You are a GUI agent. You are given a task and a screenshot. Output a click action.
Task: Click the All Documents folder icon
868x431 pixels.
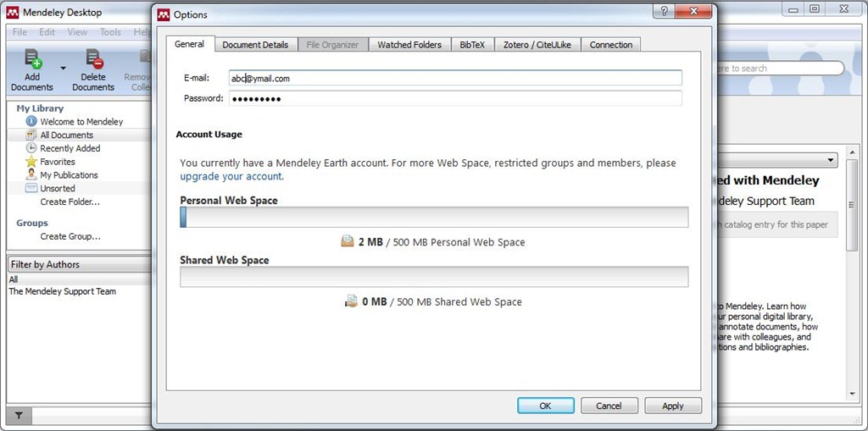click(x=31, y=135)
